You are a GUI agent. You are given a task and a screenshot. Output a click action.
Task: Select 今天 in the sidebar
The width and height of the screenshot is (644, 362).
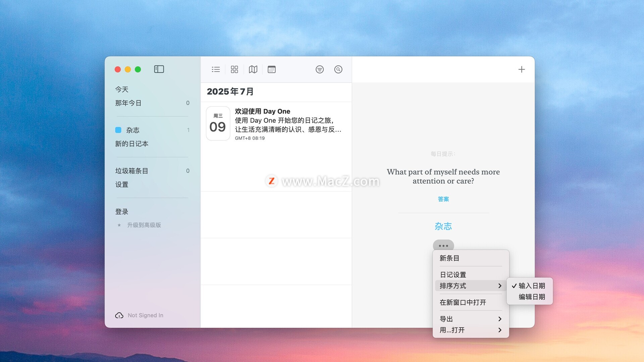122,89
